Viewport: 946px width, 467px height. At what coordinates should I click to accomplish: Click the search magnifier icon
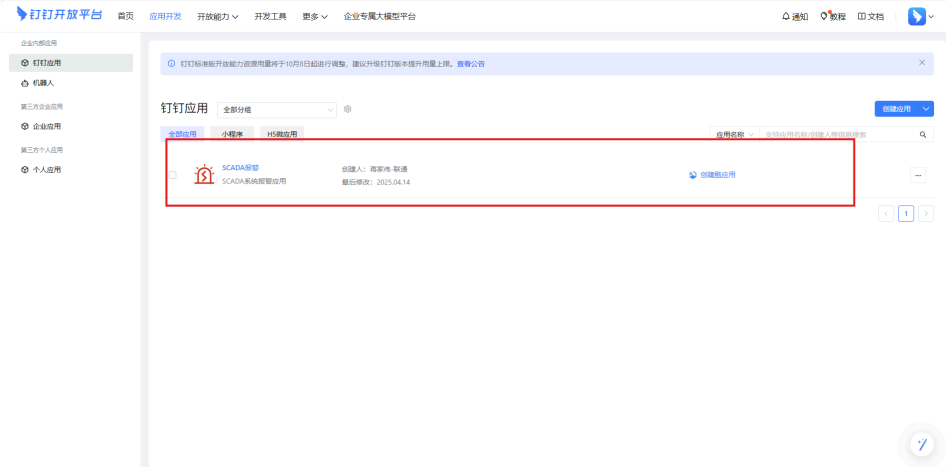(x=922, y=135)
